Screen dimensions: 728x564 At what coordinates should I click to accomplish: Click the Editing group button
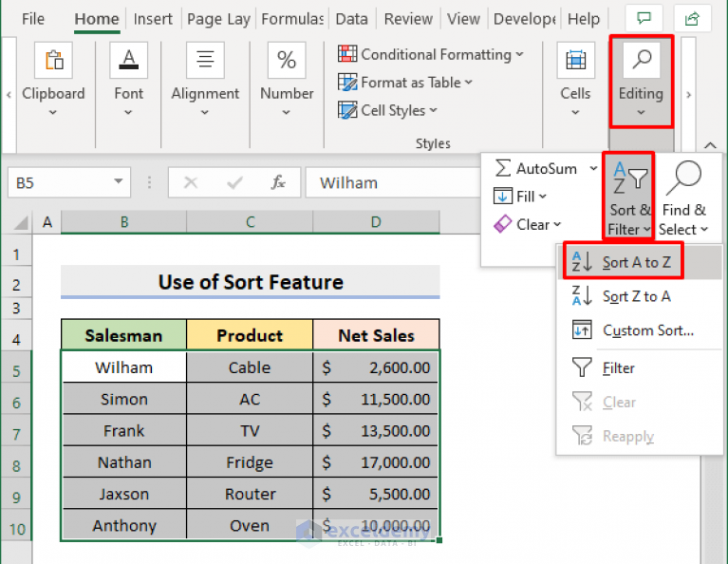641,81
